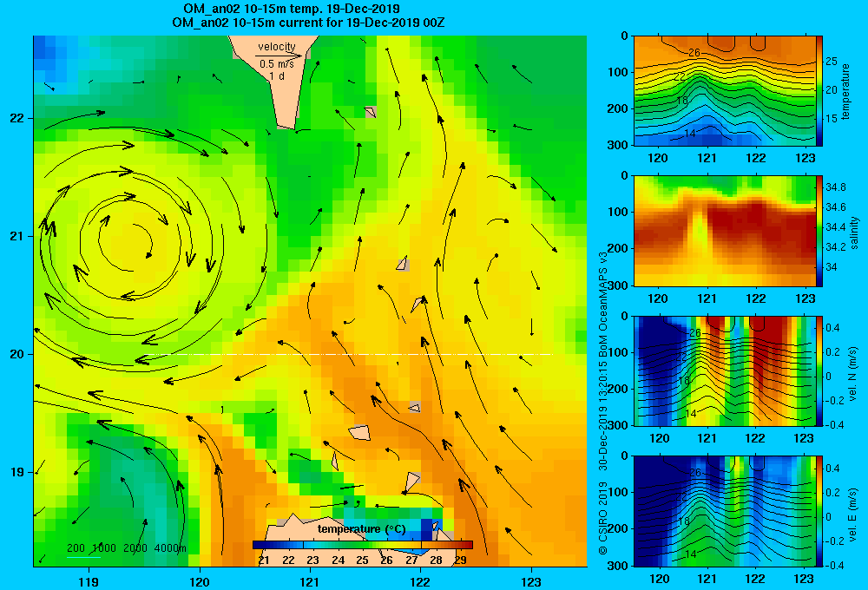868x590 pixels.
Task: Open the salinity depth section panel
Action: coord(725,231)
